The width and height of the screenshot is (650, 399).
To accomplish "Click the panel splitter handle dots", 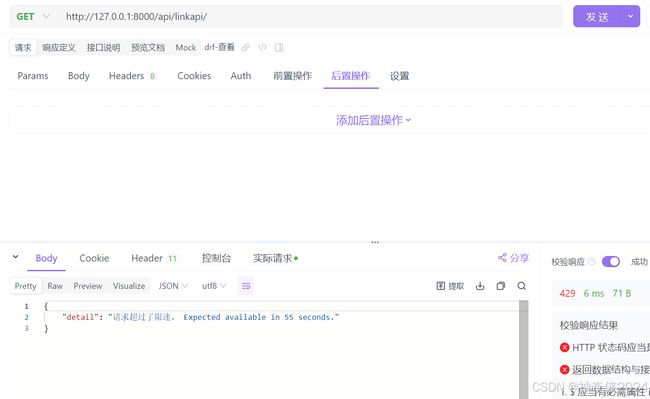I will point(375,242).
